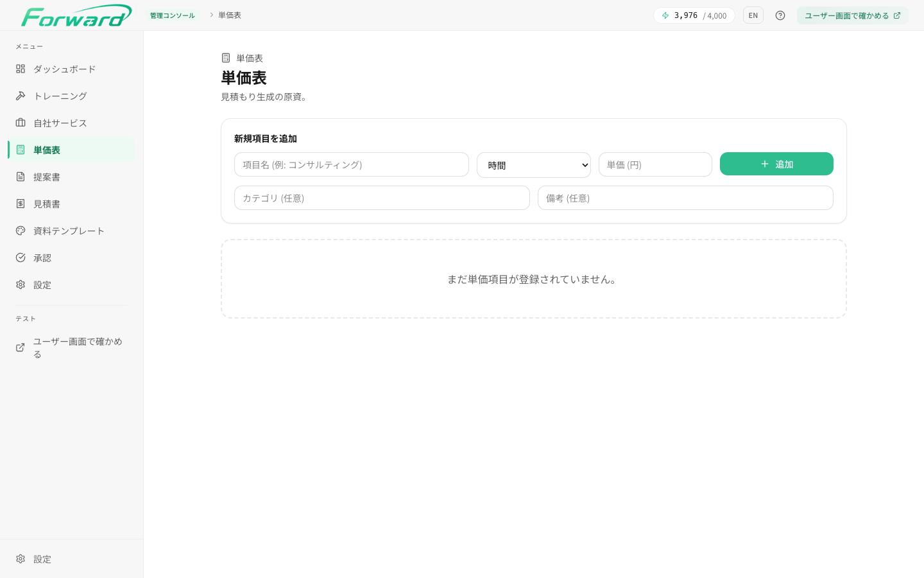Navigate to 提案書 page

(x=71, y=177)
